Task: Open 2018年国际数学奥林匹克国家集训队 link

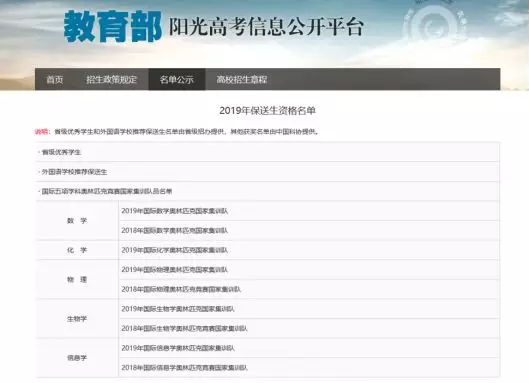Action: (x=175, y=230)
